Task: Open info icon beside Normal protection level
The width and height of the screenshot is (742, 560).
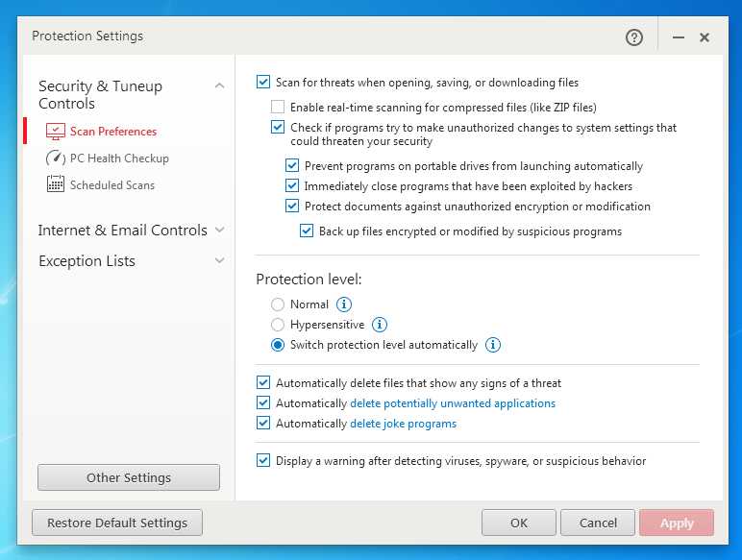Action: pyautogui.click(x=344, y=304)
